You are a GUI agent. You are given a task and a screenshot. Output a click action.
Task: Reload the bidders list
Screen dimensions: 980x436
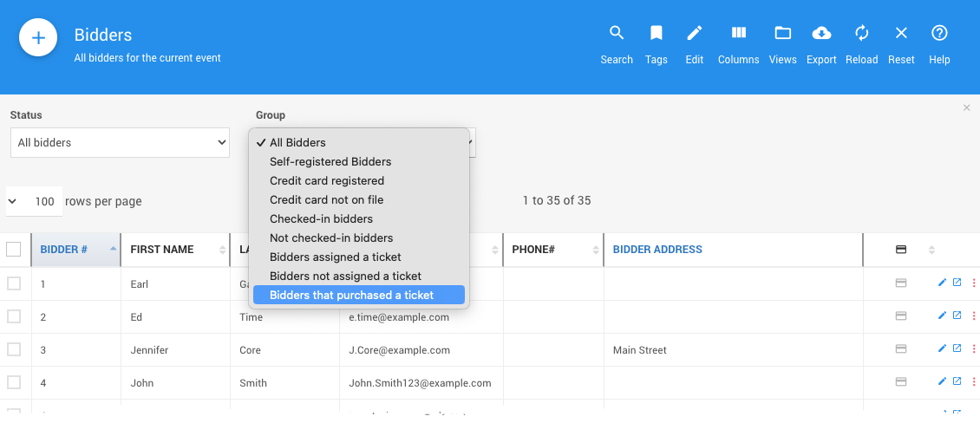pyautogui.click(x=861, y=43)
